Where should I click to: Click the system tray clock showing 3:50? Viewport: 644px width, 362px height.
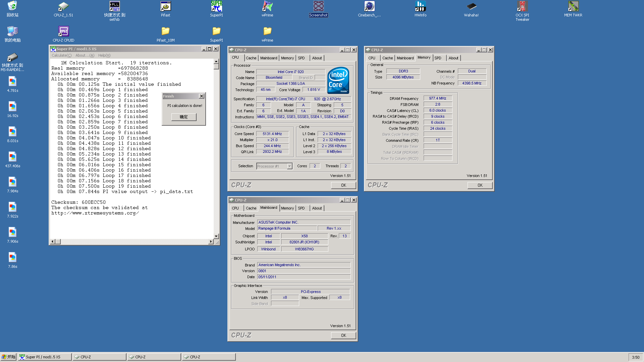636,357
